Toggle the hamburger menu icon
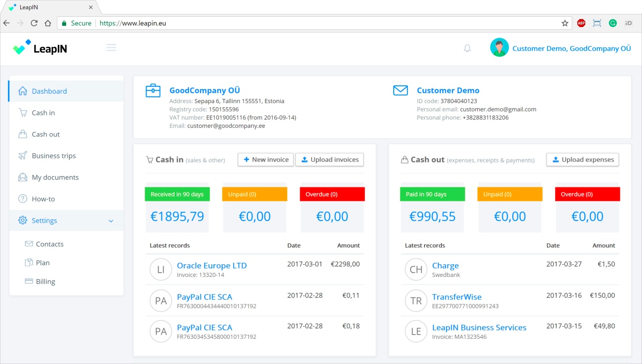 click(111, 48)
